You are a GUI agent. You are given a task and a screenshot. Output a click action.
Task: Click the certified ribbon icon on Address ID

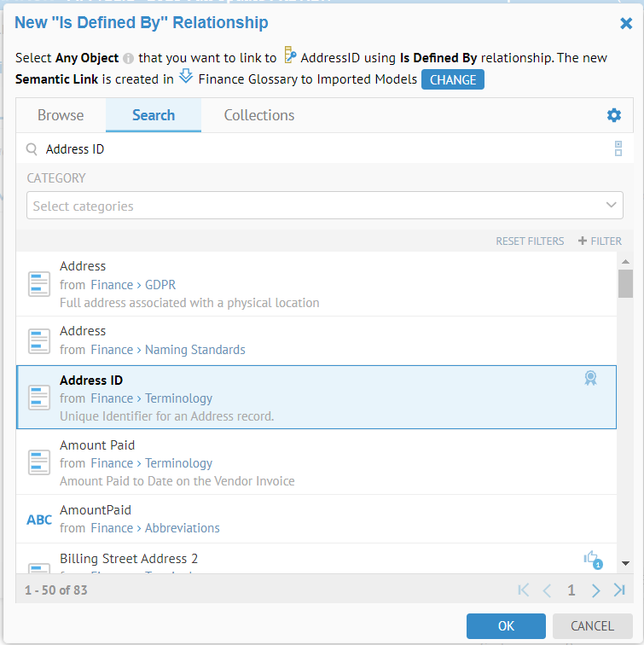pos(590,379)
